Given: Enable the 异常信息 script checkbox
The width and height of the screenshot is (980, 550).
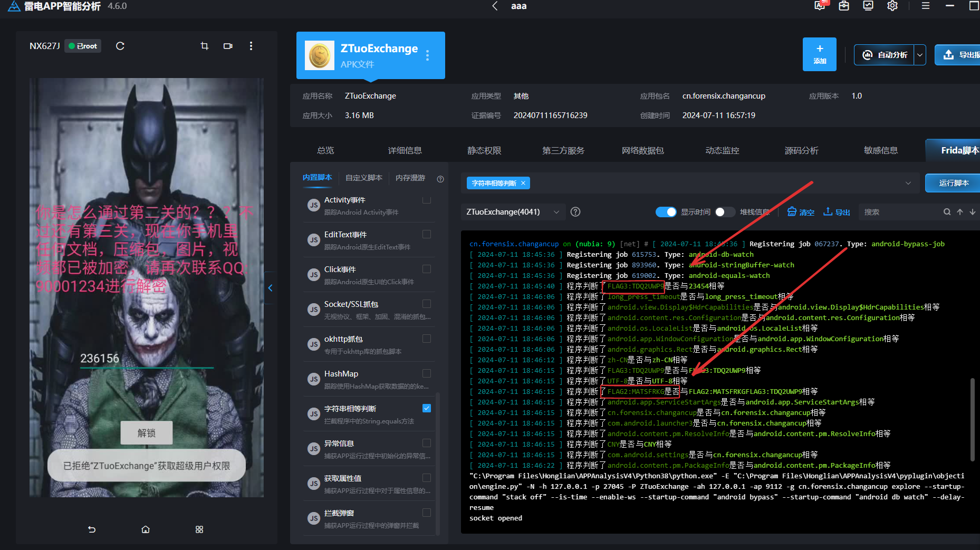Looking at the screenshot, I should [x=427, y=443].
